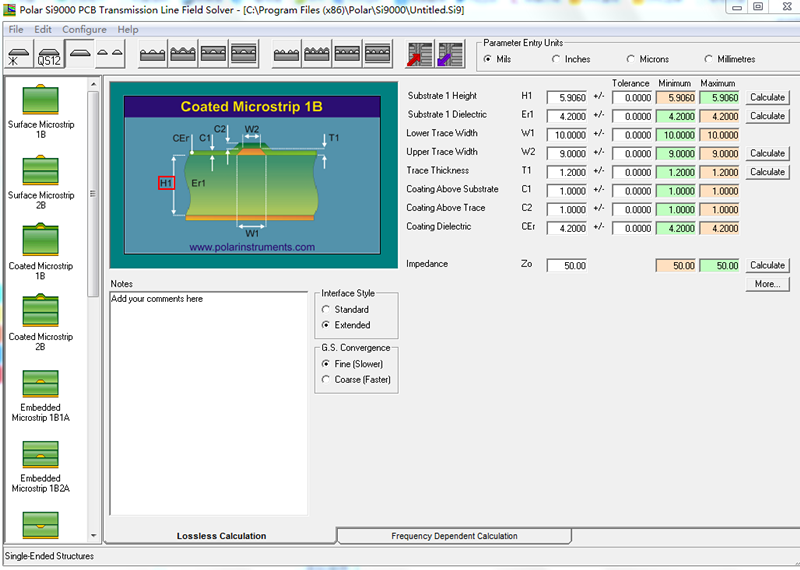Switch to Lossless Calculation tab
800x570 pixels.
tap(221, 536)
